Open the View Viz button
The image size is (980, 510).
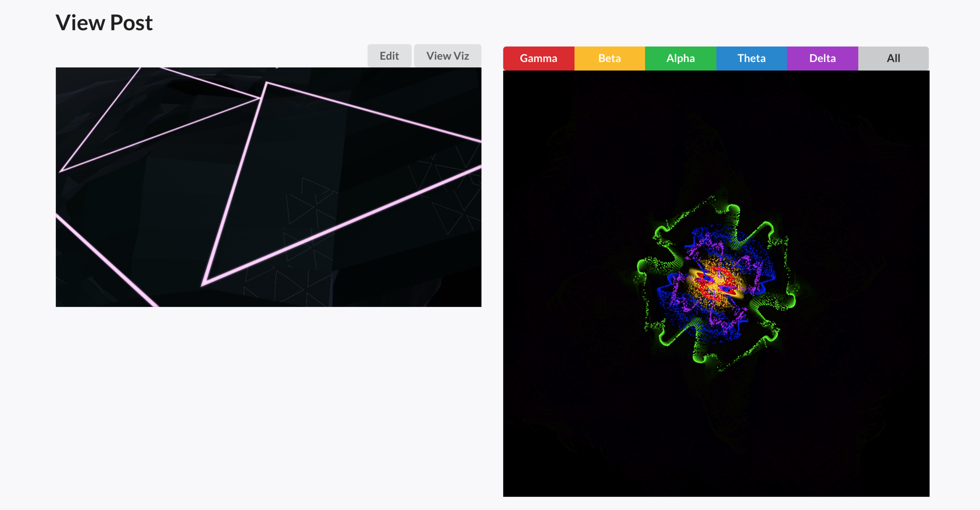pos(447,56)
